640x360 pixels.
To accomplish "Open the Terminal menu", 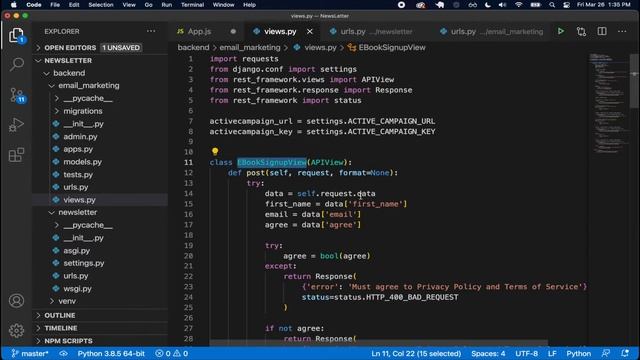I will pos(192,5).
